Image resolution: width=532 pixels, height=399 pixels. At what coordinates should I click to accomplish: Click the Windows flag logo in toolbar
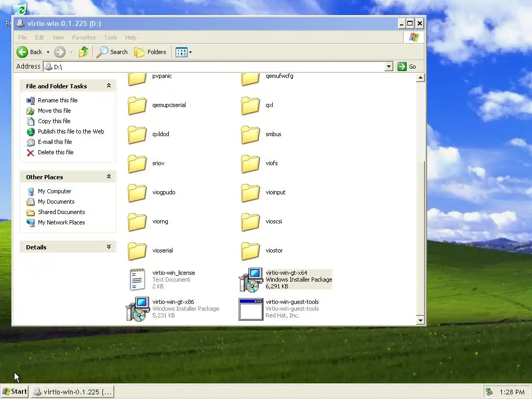414,37
